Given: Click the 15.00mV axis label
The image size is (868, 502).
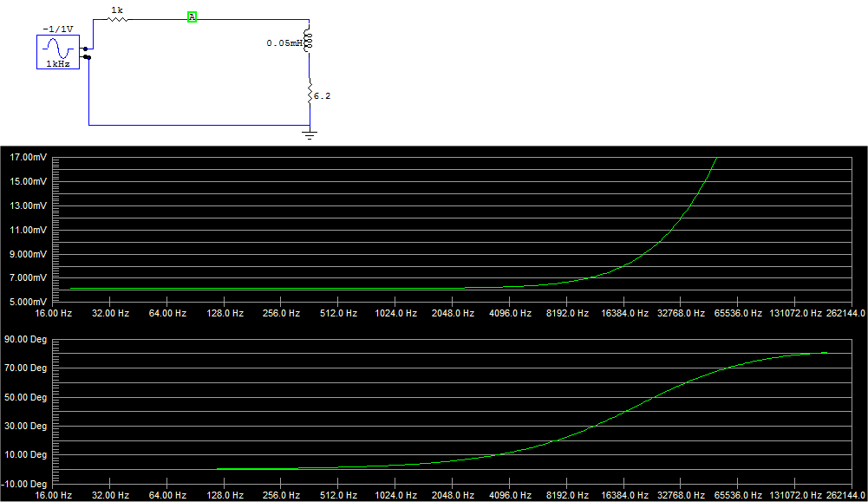Looking at the screenshot, I should click(x=29, y=181).
